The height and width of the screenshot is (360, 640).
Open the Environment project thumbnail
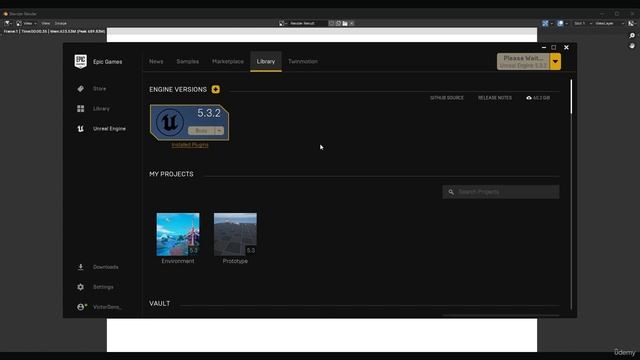[x=178, y=234]
